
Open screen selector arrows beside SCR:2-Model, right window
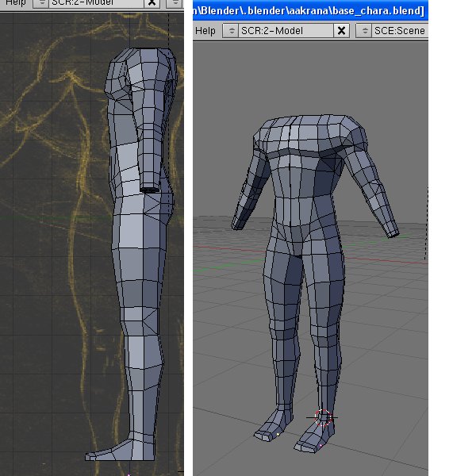[231, 31]
